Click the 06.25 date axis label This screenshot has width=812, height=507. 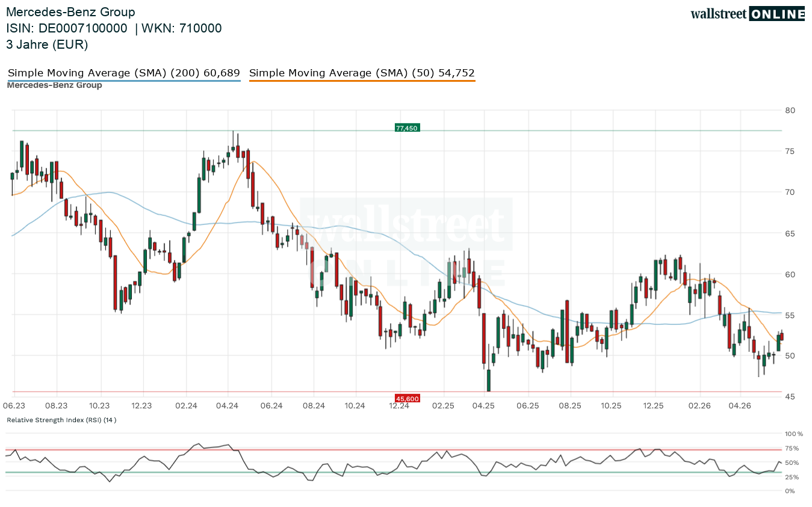[527, 406]
